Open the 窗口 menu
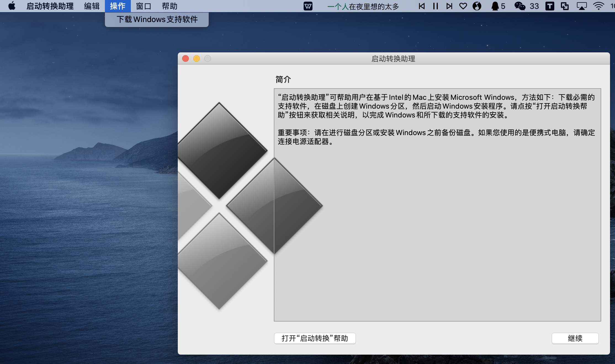This screenshot has height=364, width=615. (144, 6)
